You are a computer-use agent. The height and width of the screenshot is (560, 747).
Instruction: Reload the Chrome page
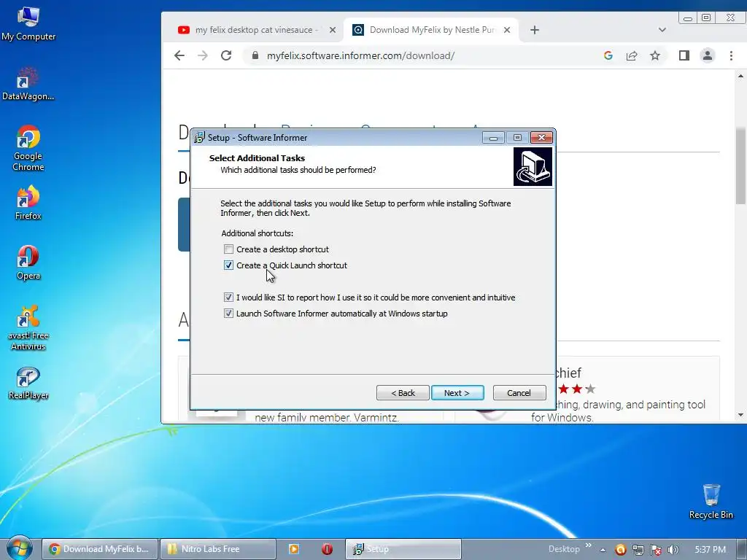(x=226, y=55)
